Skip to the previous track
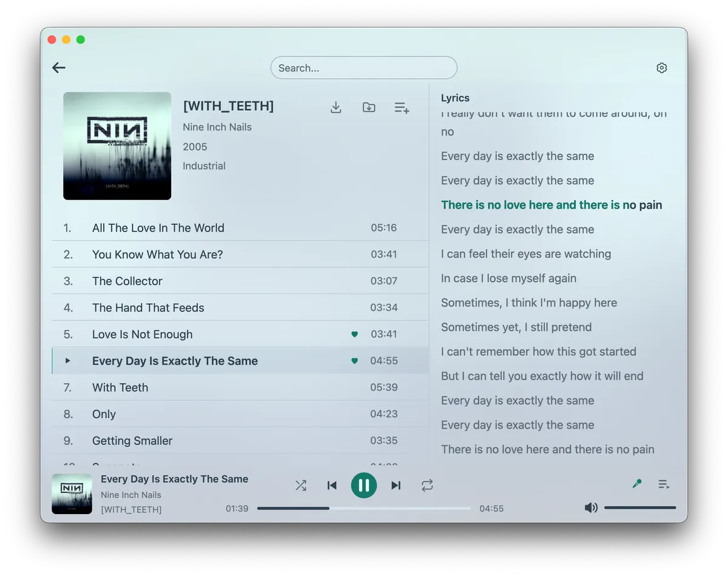The image size is (728, 576). (x=332, y=485)
